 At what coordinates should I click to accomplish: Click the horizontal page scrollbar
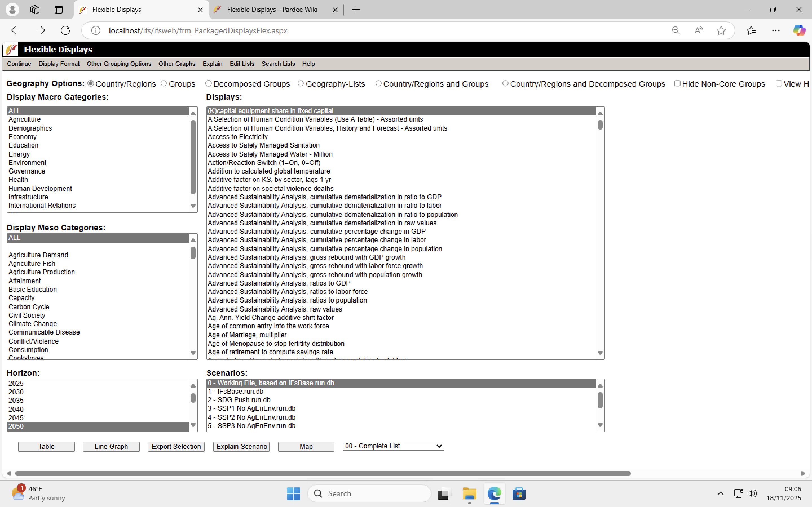pyautogui.click(x=322, y=473)
